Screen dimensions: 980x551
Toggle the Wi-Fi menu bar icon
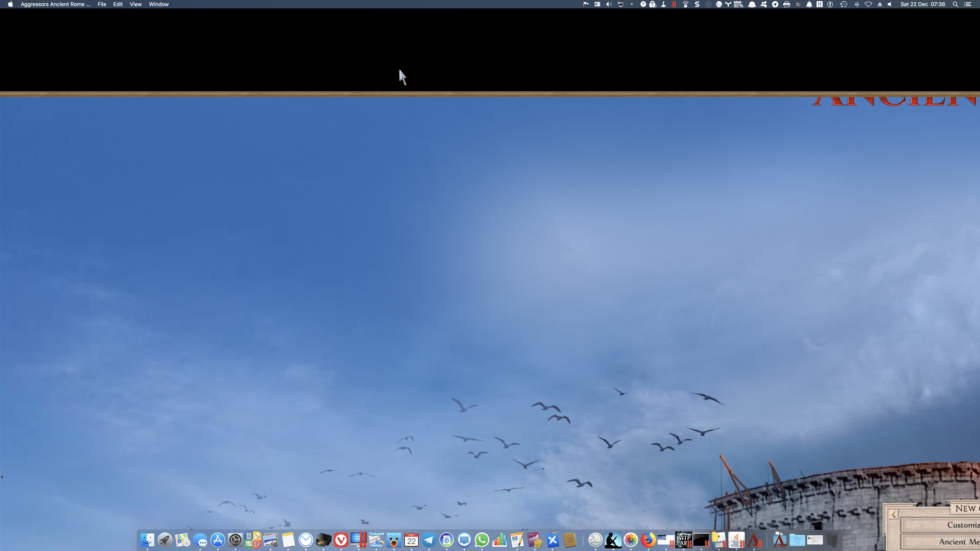point(868,4)
